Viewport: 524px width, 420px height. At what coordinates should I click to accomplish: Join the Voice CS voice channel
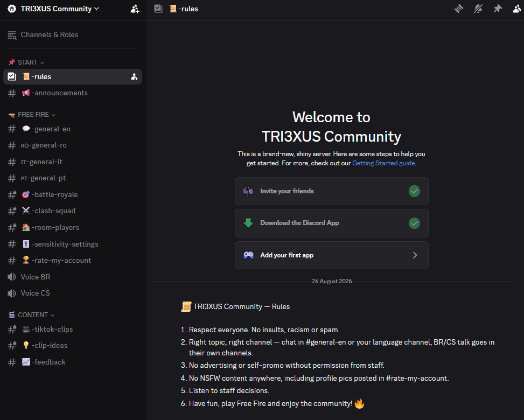tap(73, 293)
